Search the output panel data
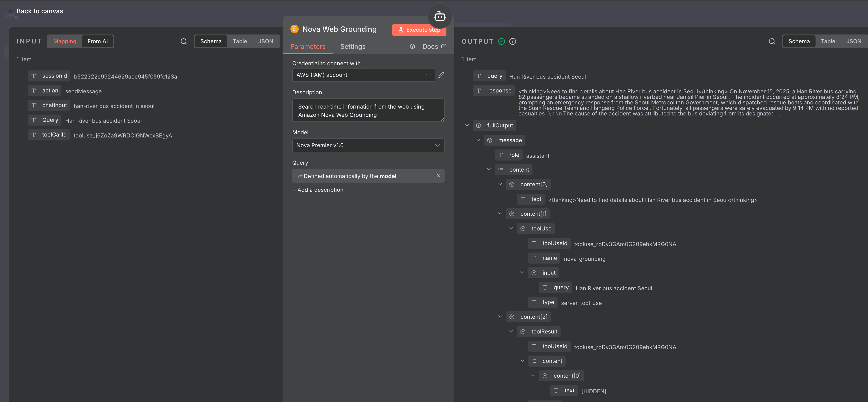 tap(772, 41)
